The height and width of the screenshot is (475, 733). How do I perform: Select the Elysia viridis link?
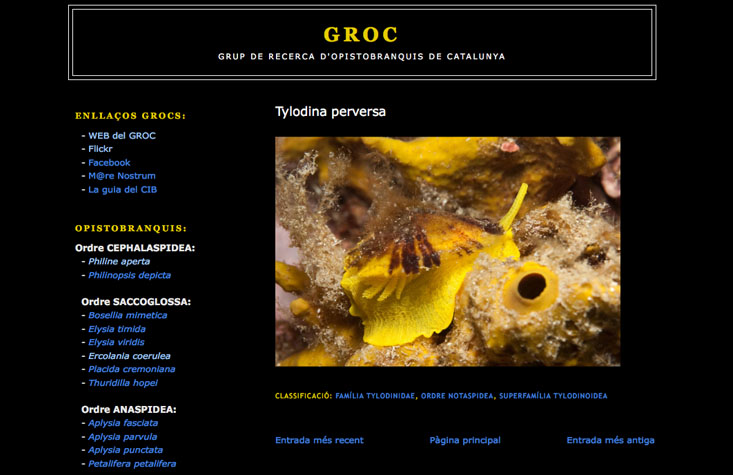[x=116, y=342]
